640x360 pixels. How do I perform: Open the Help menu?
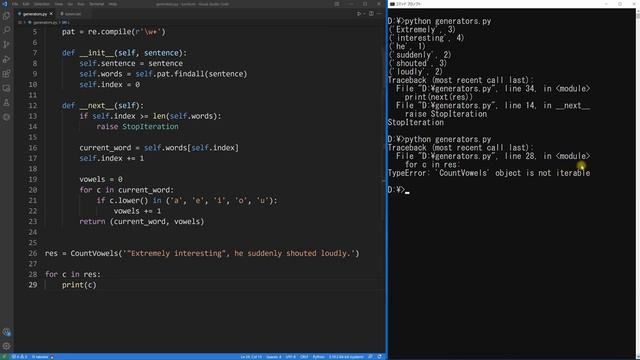click(x=113, y=4)
